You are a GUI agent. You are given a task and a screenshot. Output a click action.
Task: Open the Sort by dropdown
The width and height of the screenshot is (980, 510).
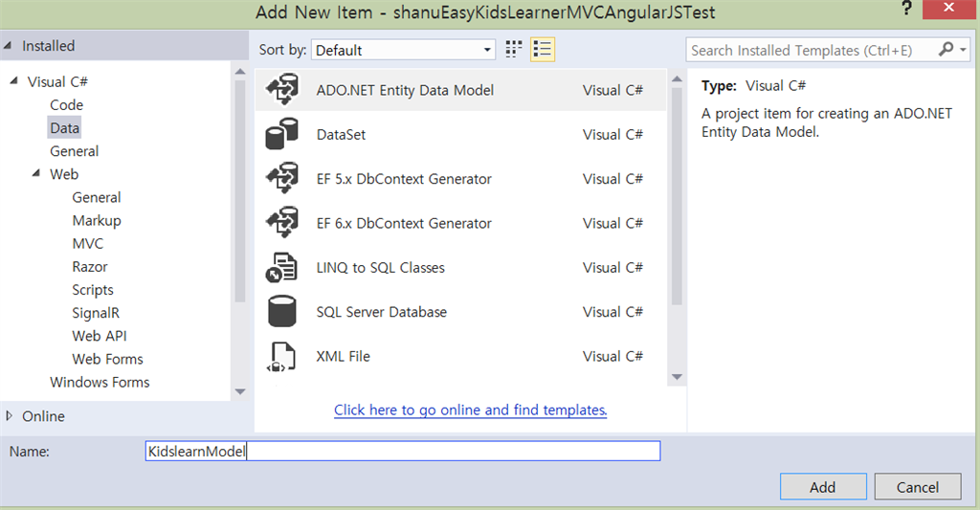(x=404, y=50)
